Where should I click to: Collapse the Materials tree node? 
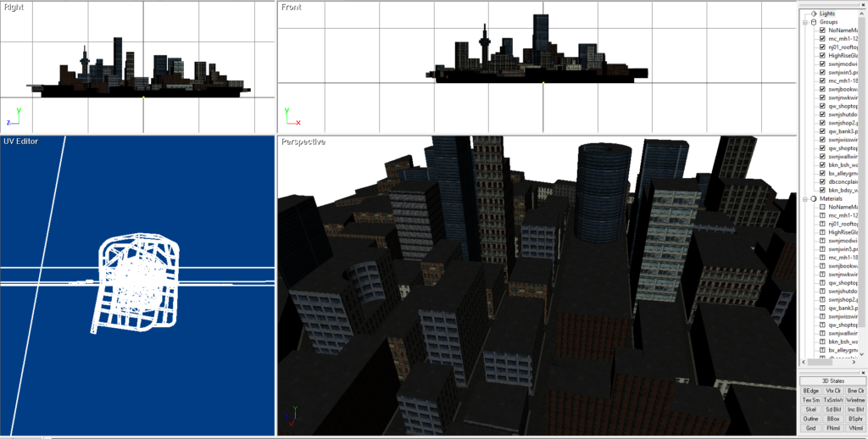804,198
